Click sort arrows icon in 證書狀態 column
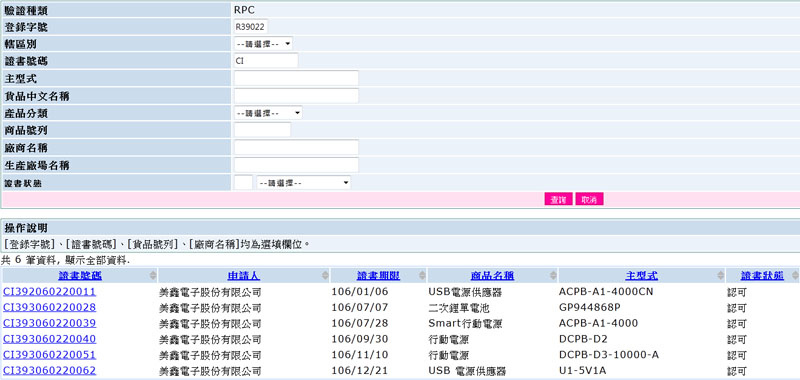This screenshot has height=380, width=800. 795,276
